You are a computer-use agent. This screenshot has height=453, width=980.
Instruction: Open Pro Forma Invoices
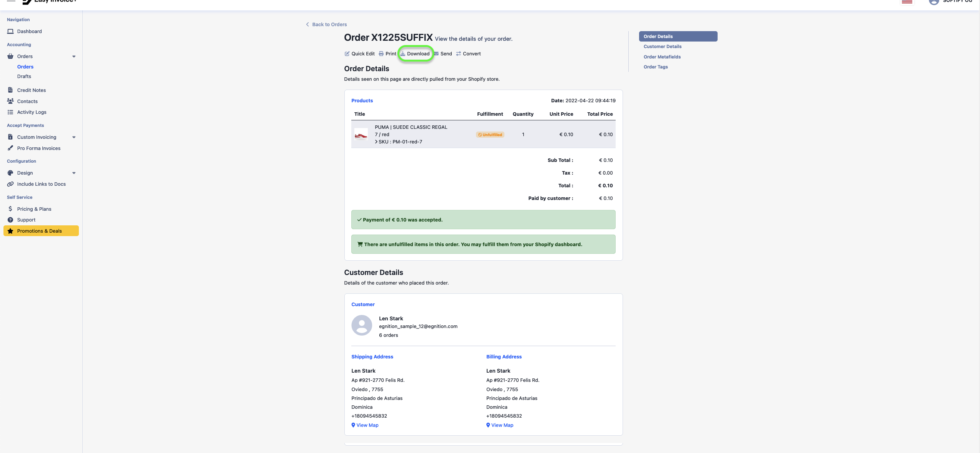tap(38, 148)
